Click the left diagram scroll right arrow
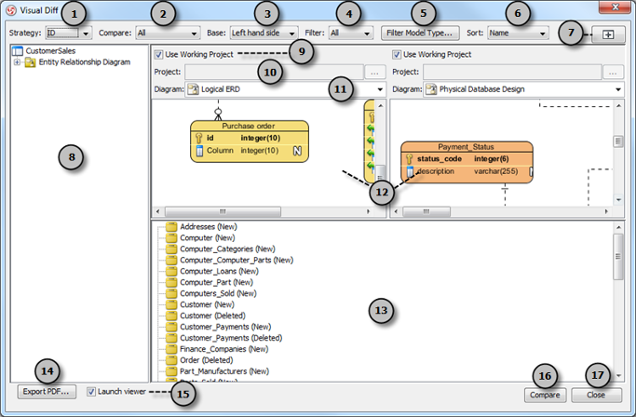The image size is (636, 417). 368,211
